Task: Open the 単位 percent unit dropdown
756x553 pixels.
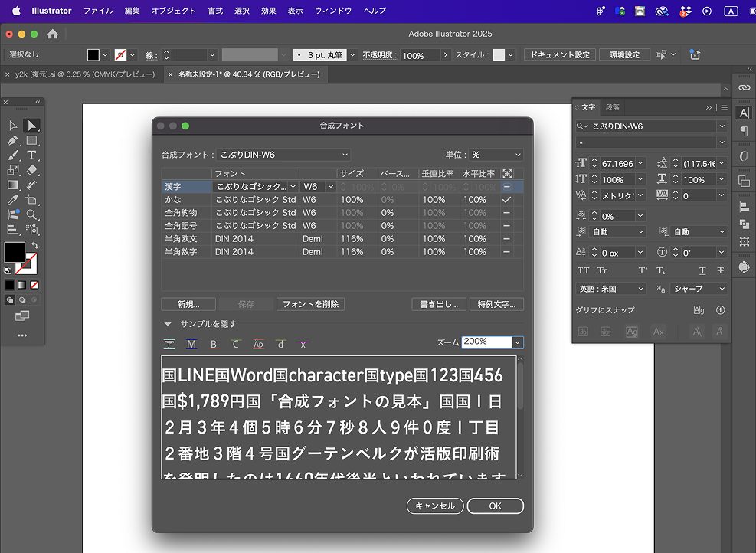Action: pos(496,155)
